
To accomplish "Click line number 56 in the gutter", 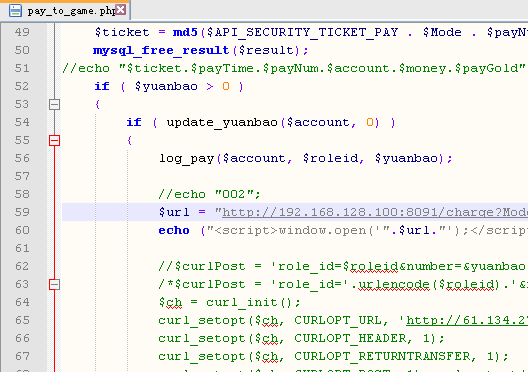I will 22,159.
